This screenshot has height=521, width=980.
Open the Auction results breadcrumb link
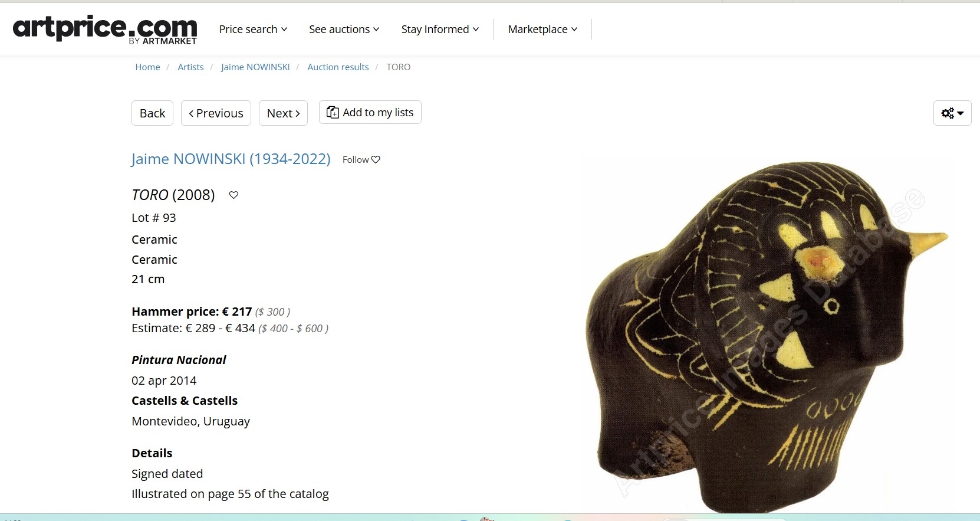(x=338, y=67)
